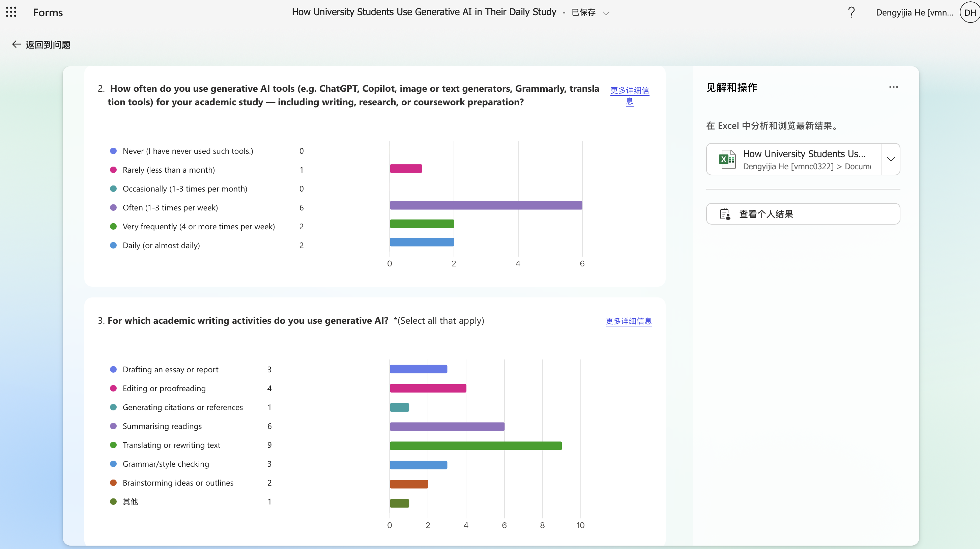Expand the saved status chevron in title

click(606, 13)
